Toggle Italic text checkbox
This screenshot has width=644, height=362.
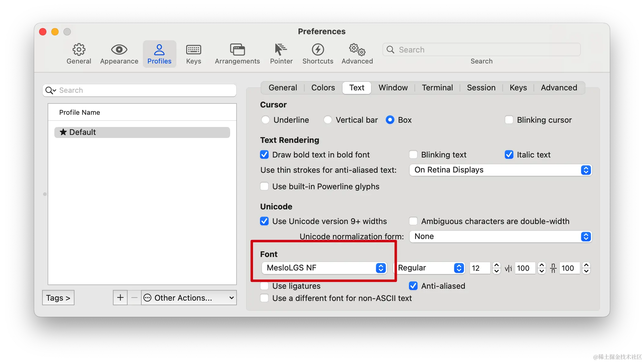point(509,155)
